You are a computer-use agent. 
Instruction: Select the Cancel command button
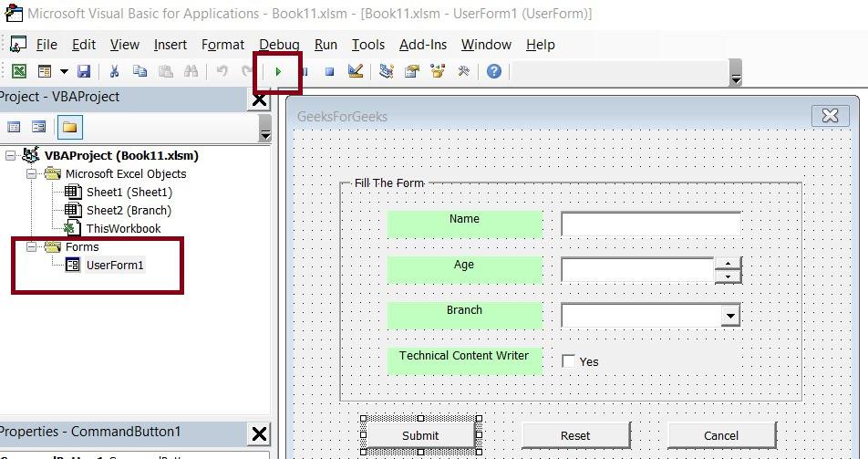coord(721,435)
